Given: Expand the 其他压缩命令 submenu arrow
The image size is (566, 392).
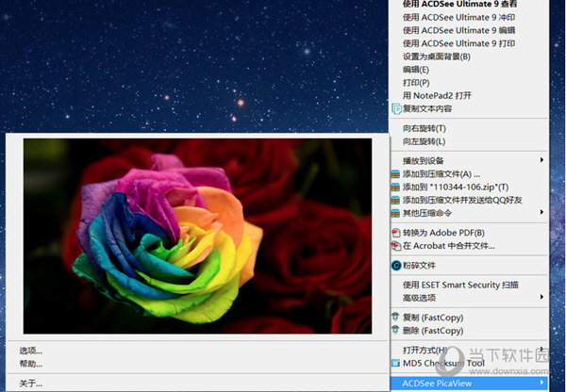Looking at the screenshot, I should pyautogui.click(x=541, y=212).
